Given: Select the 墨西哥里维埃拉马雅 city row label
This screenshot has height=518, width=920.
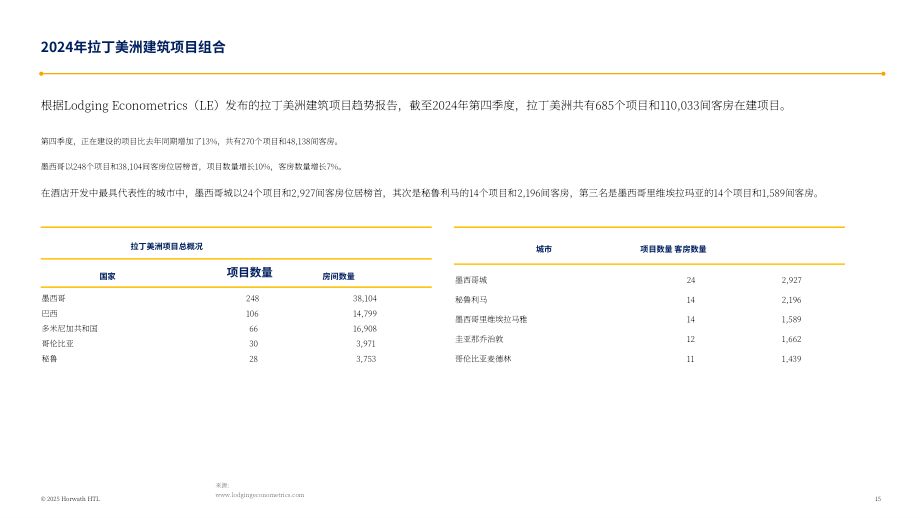Looking at the screenshot, I should coord(491,320).
